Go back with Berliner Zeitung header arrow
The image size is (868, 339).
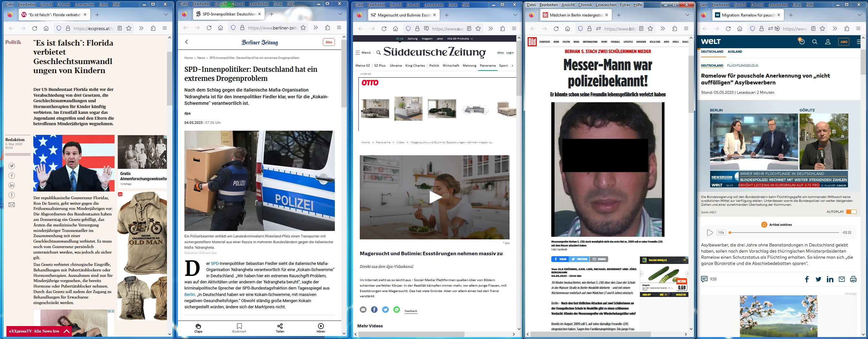[187, 42]
